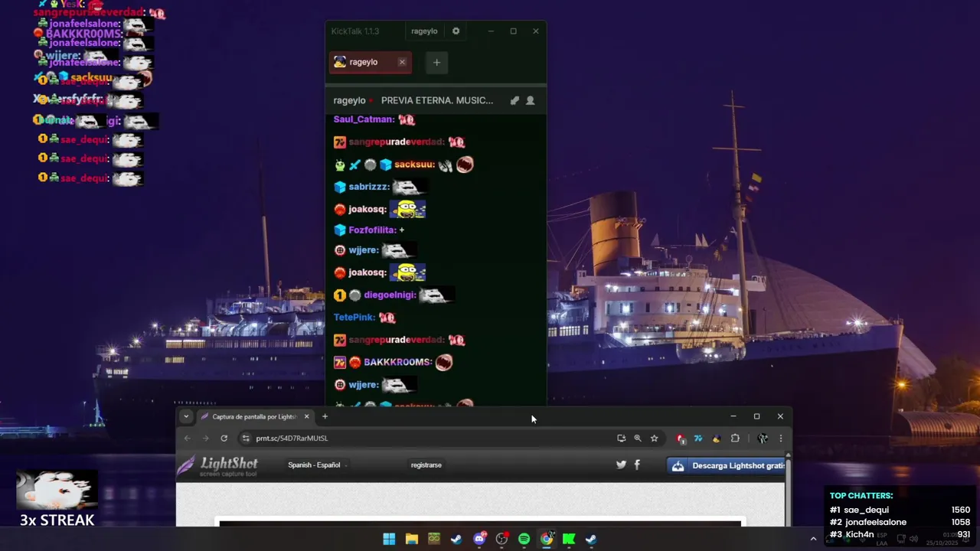Click username Fozfofilita in chat

pyautogui.click(x=371, y=230)
